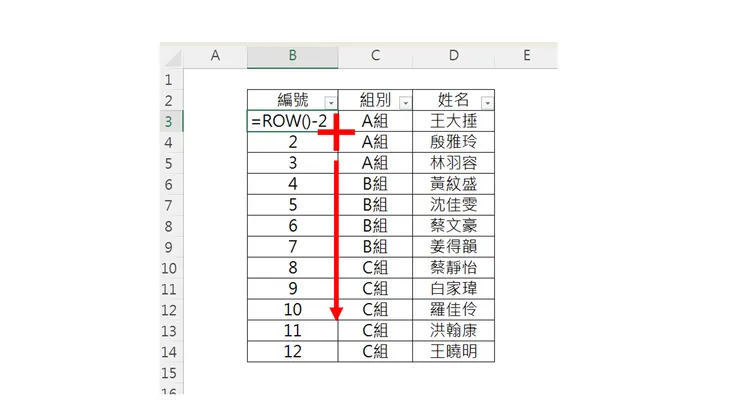The height and width of the screenshot is (416, 740).
Task: Click the 編號 header cell text
Action: [x=293, y=100]
